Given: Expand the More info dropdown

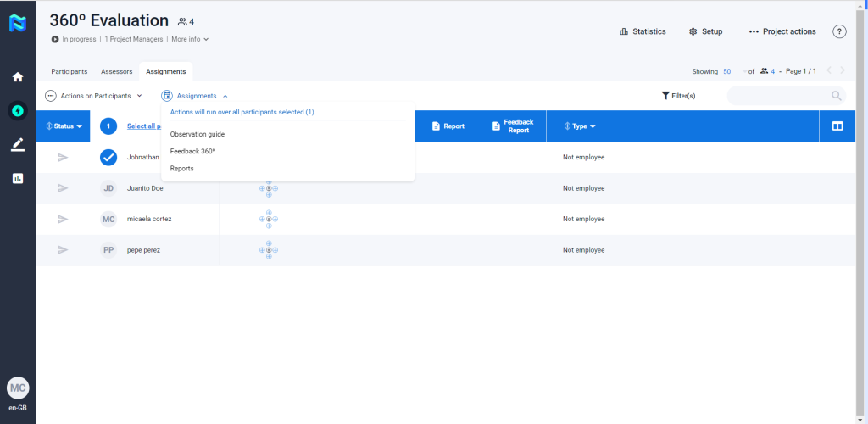Looking at the screenshot, I should (x=190, y=39).
